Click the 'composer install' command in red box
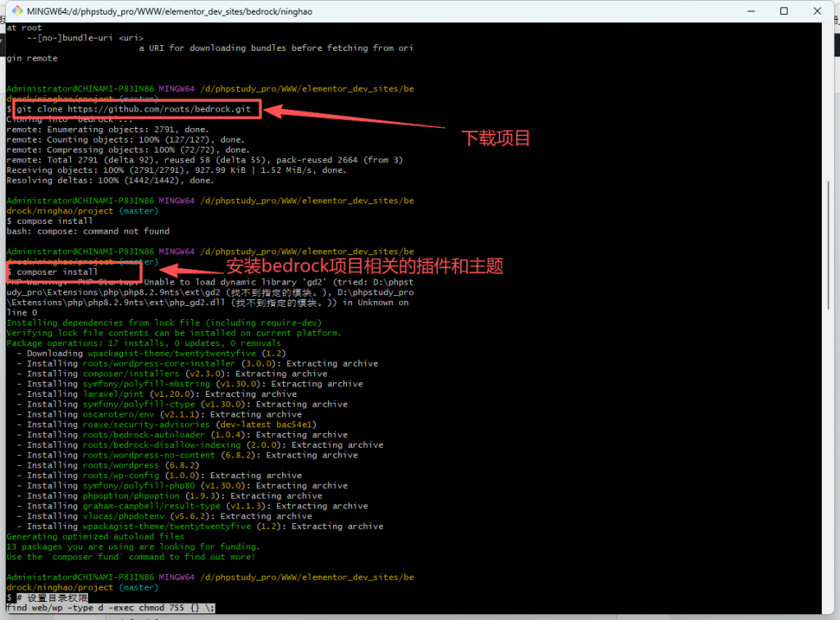 point(57,271)
